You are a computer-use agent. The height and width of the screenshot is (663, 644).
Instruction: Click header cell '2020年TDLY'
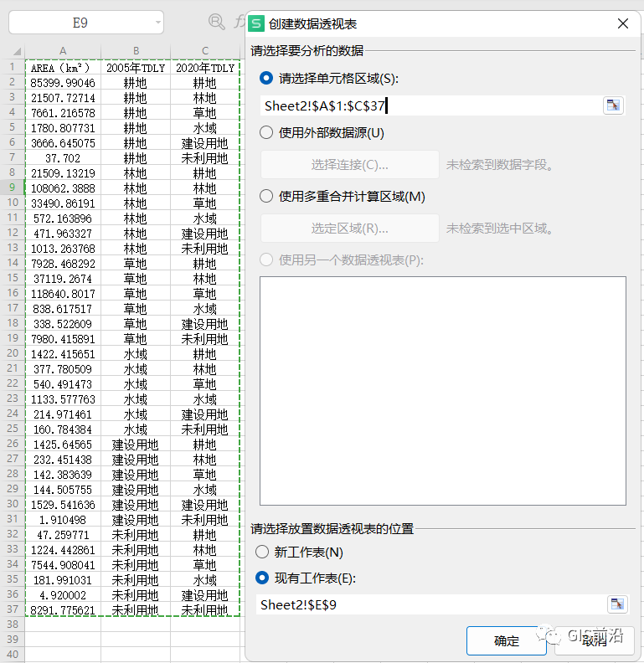(205, 68)
